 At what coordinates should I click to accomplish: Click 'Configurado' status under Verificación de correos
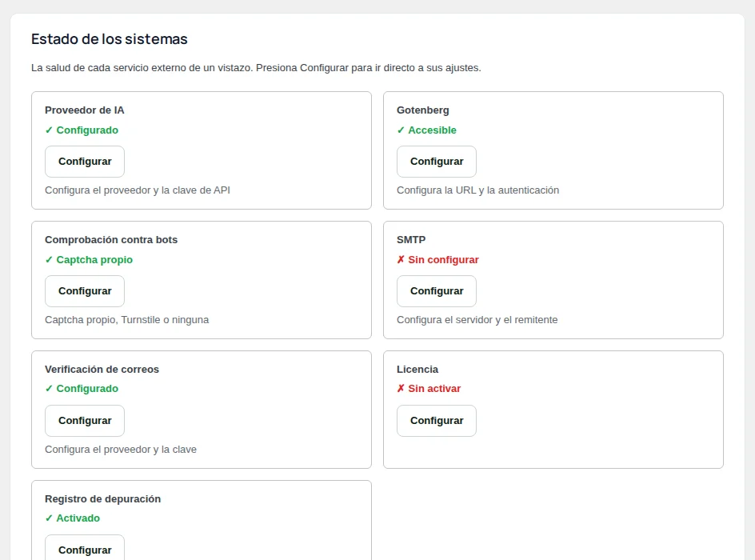82,389
